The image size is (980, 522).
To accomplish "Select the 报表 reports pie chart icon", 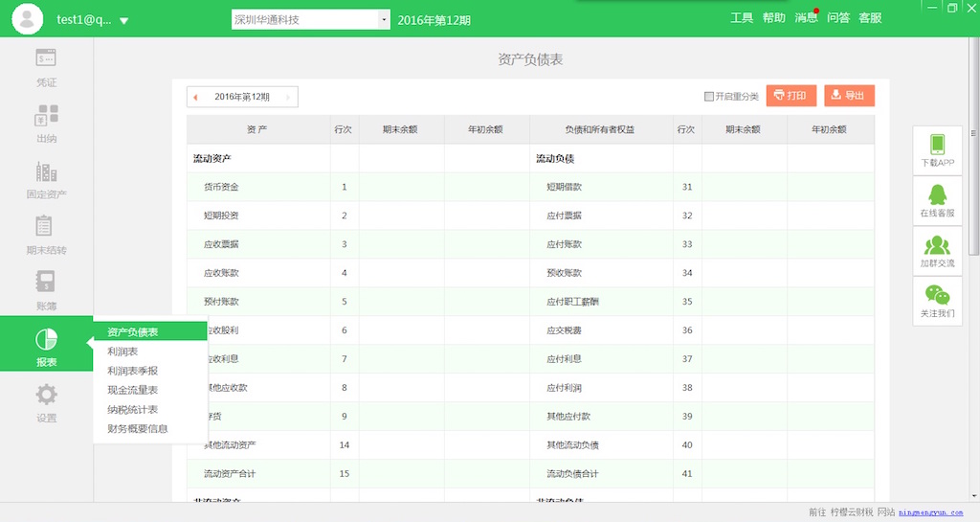I will [46, 339].
